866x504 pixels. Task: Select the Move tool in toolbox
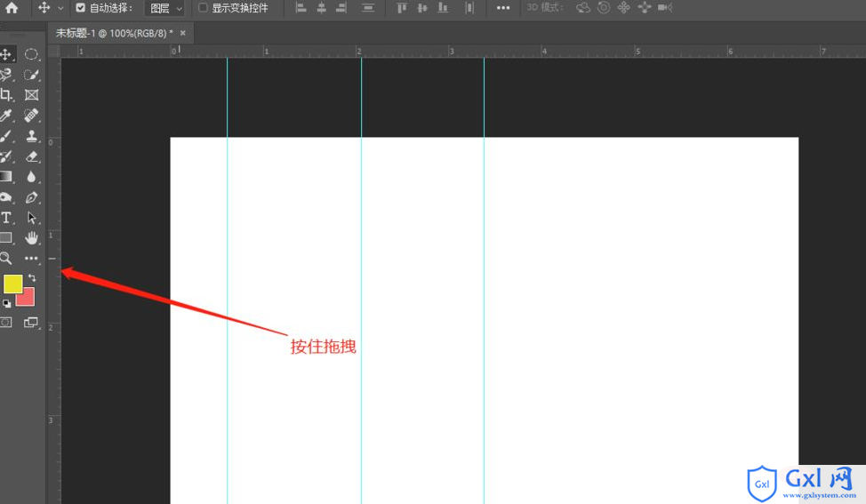pos(6,54)
